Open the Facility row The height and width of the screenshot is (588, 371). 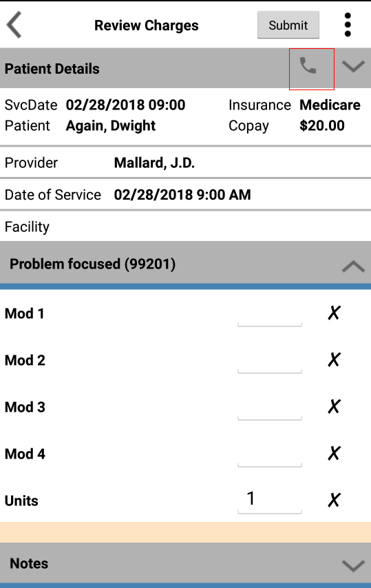tap(186, 227)
